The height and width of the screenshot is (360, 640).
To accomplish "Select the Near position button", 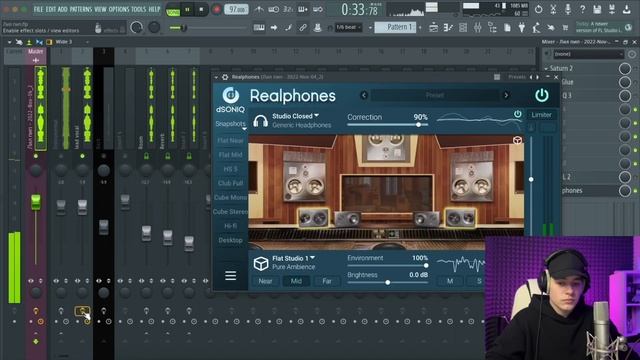I will (x=265, y=281).
